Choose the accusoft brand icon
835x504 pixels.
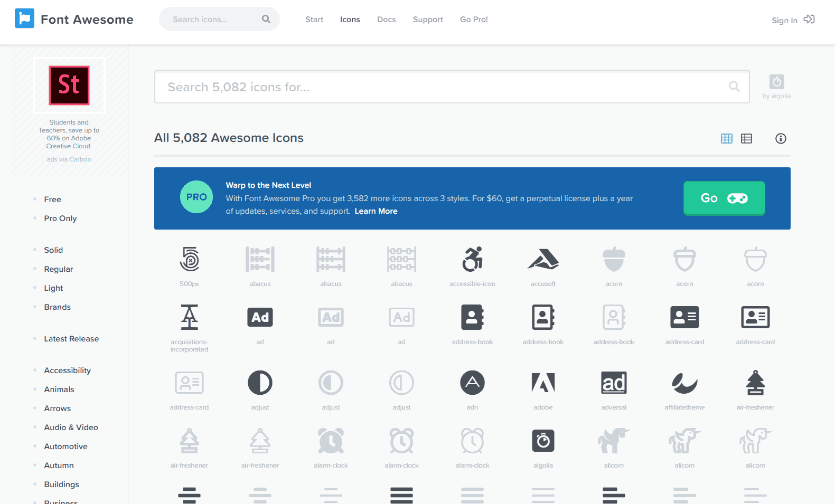point(543,259)
